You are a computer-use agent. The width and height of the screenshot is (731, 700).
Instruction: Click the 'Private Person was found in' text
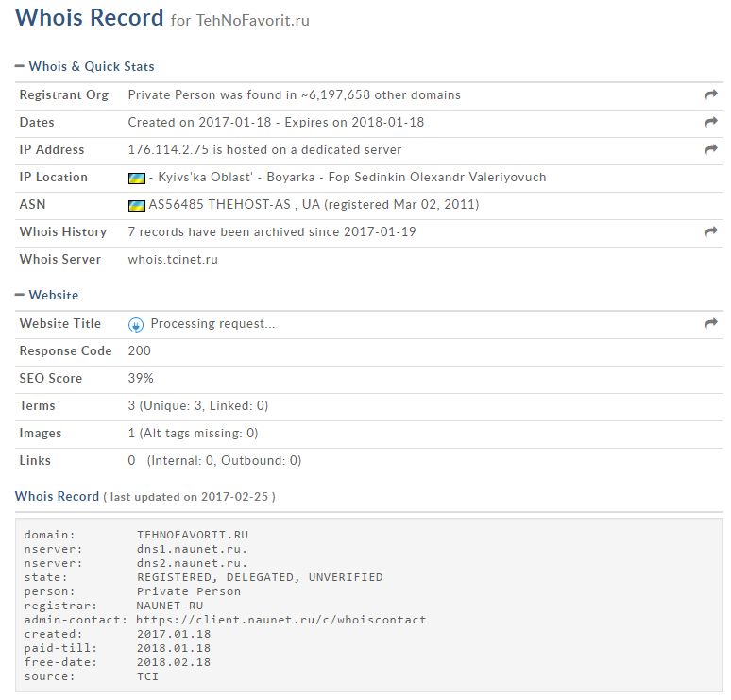coord(212,94)
